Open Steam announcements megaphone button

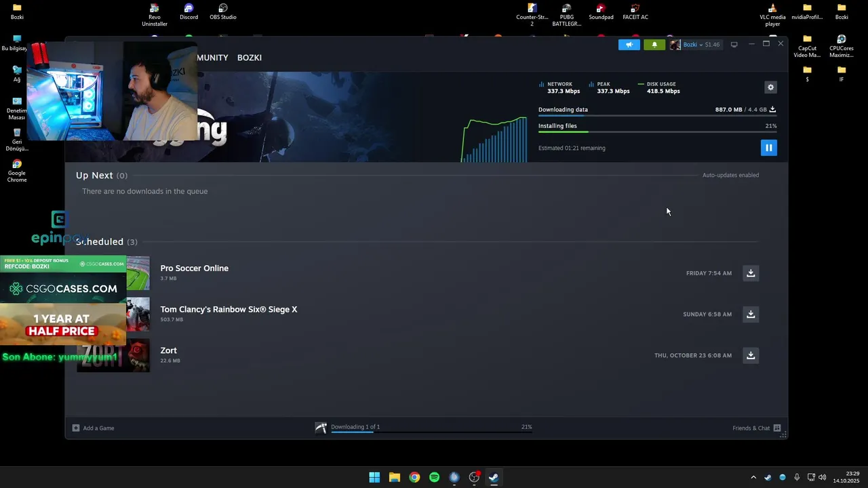click(x=629, y=45)
